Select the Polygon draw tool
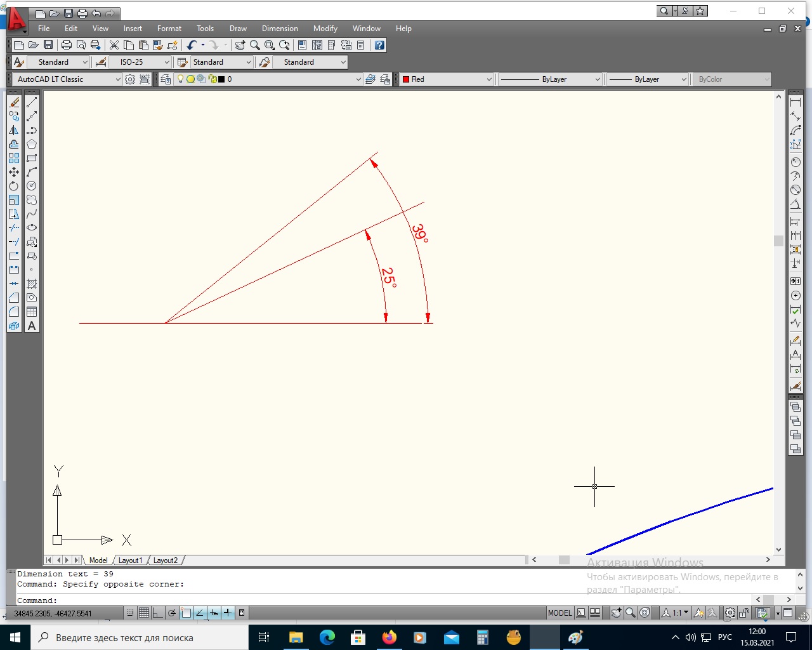This screenshot has width=812, height=650. coord(32,144)
